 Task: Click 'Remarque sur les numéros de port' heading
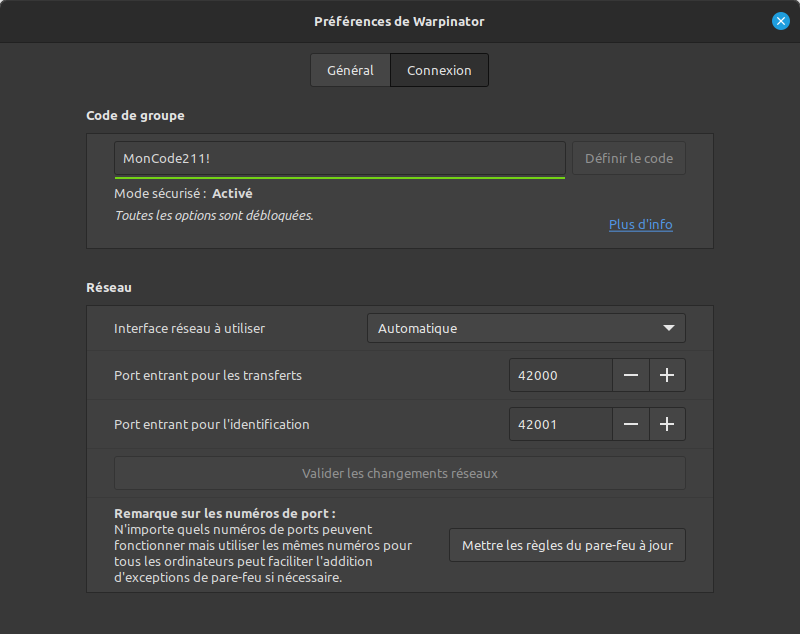tap(225, 514)
